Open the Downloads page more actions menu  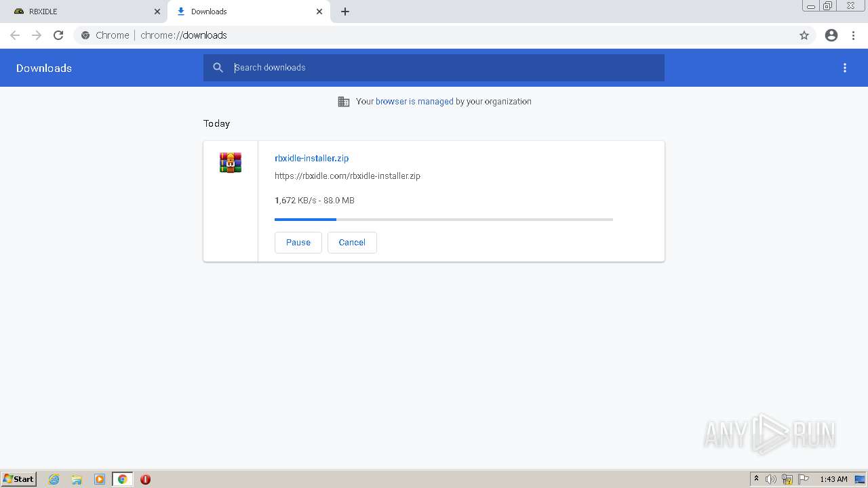[x=845, y=68]
